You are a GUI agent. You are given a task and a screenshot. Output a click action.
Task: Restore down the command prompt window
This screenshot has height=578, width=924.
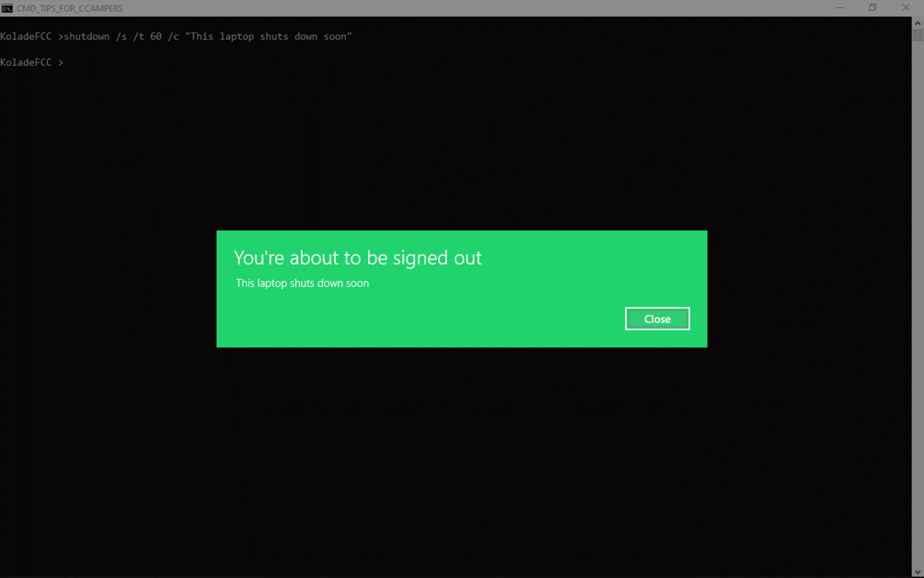872,8
